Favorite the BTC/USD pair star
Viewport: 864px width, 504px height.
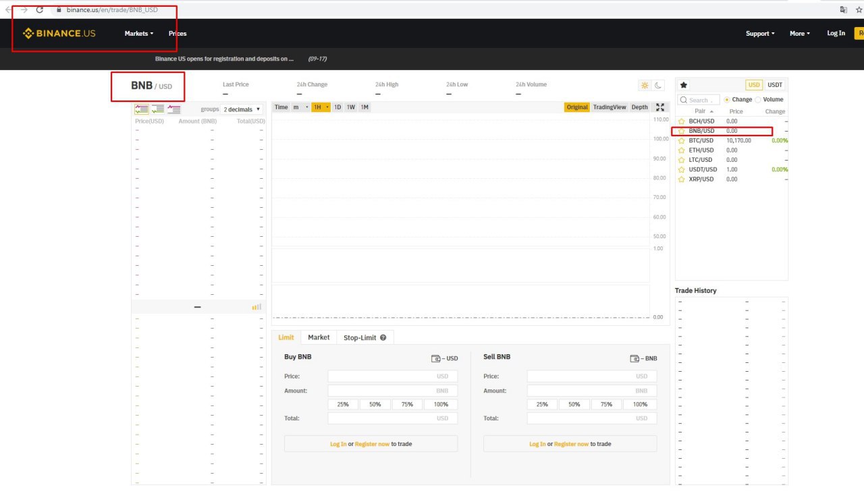point(682,140)
